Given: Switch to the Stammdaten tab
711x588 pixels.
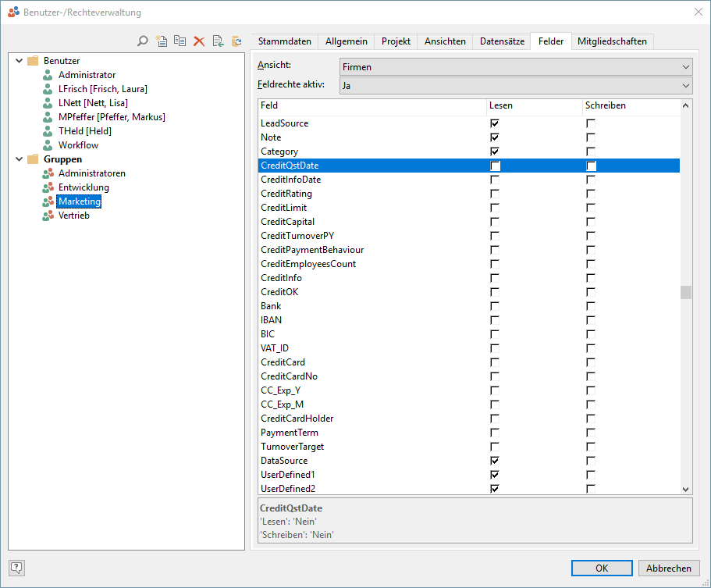Looking at the screenshot, I should [284, 41].
